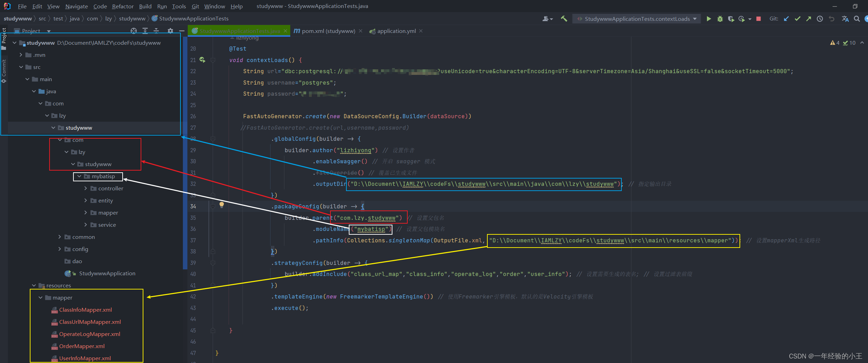
Task: Open the Commit tool window stripe button
Action: (4, 71)
